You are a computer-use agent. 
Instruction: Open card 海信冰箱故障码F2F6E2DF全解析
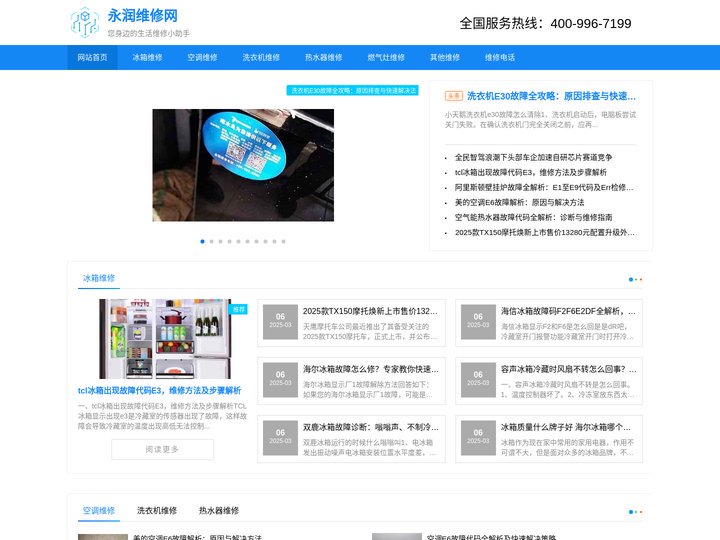point(549,323)
